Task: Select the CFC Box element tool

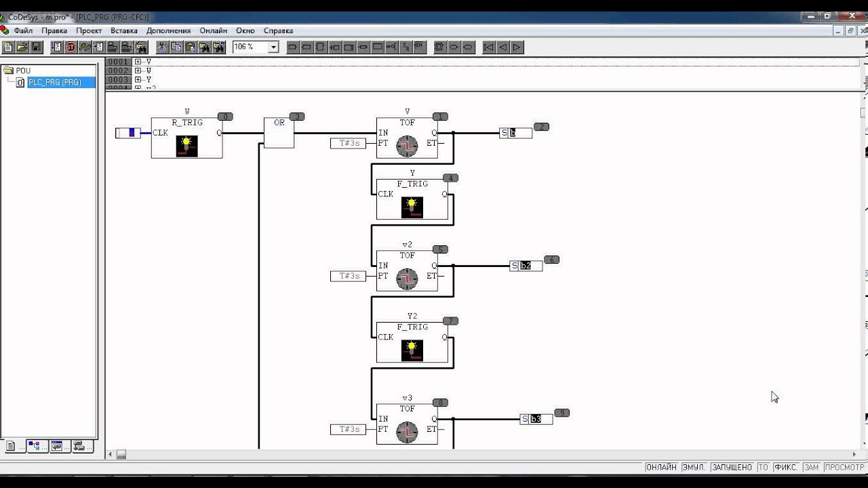Action: click(321, 47)
